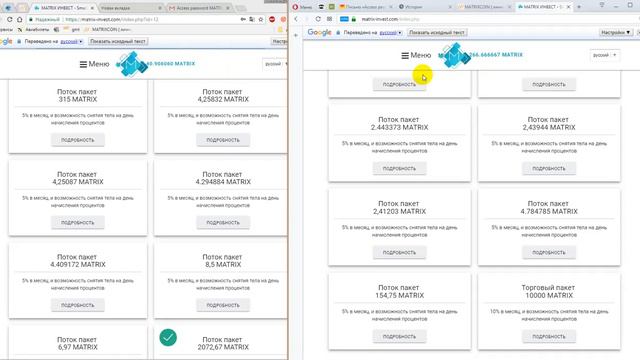Switch to the mail tab in Opera

click(365, 7)
